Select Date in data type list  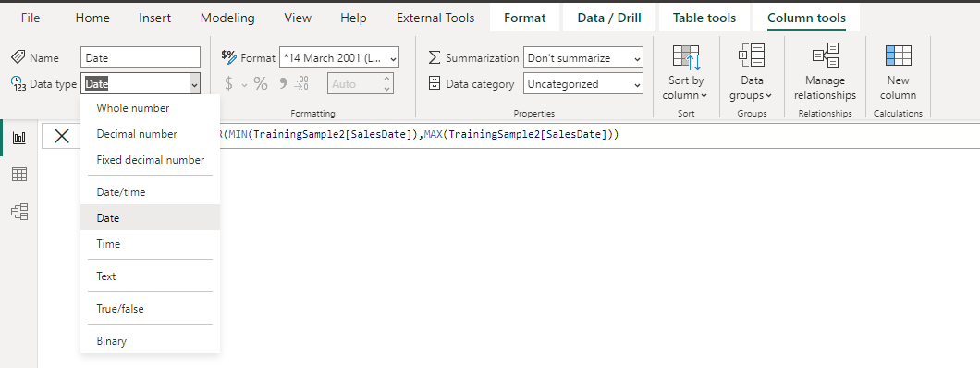click(x=150, y=217)
